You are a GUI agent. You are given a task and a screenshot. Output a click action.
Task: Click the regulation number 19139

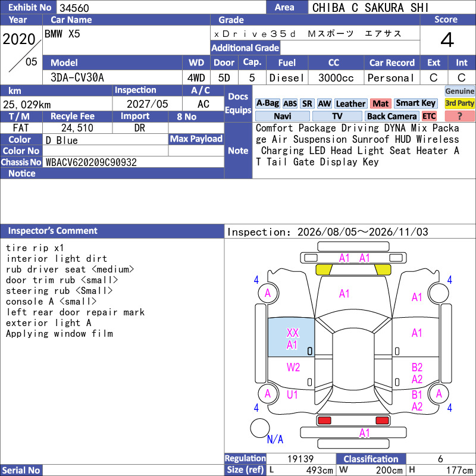pyautogui.click(x=300, y=459)
